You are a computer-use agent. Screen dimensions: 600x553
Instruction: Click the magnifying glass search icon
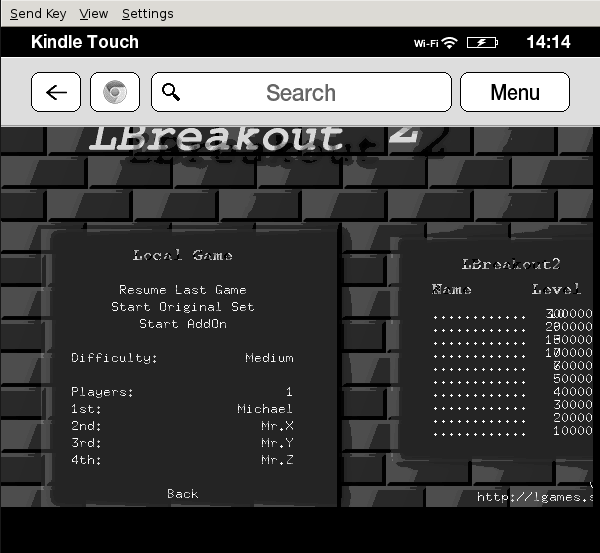click(171, 92)
